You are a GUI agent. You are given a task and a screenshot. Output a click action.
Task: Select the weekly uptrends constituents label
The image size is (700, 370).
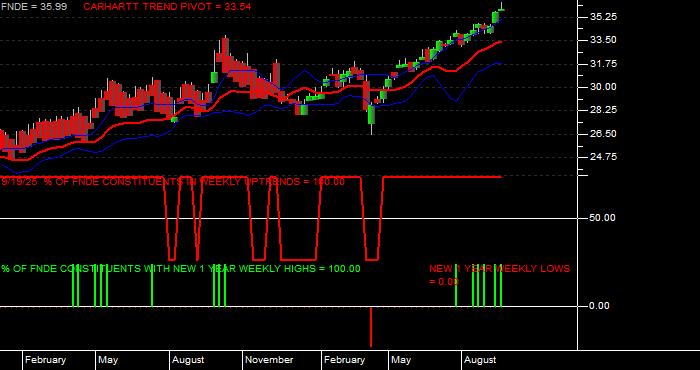click(173, 182)
